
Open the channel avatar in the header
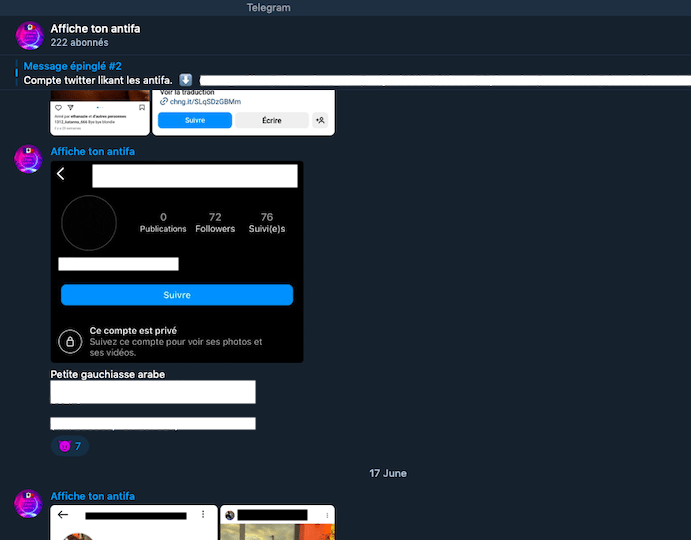tap(30, 35)
